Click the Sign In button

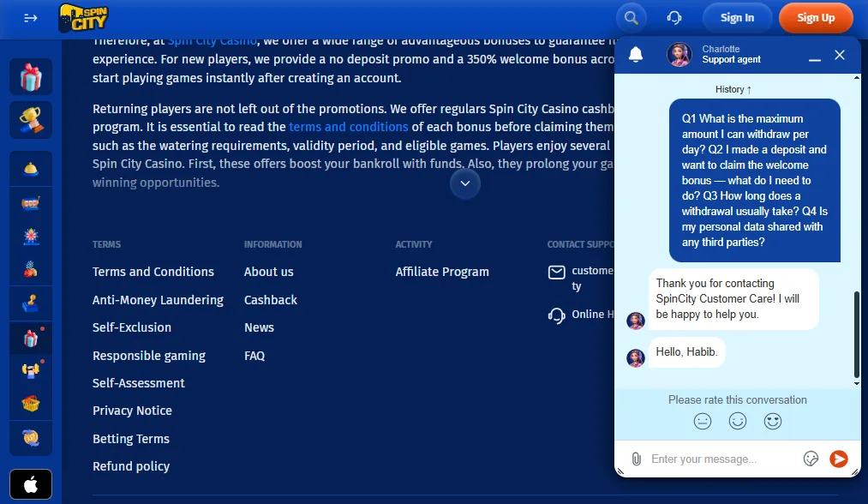[x=737, y=18]
